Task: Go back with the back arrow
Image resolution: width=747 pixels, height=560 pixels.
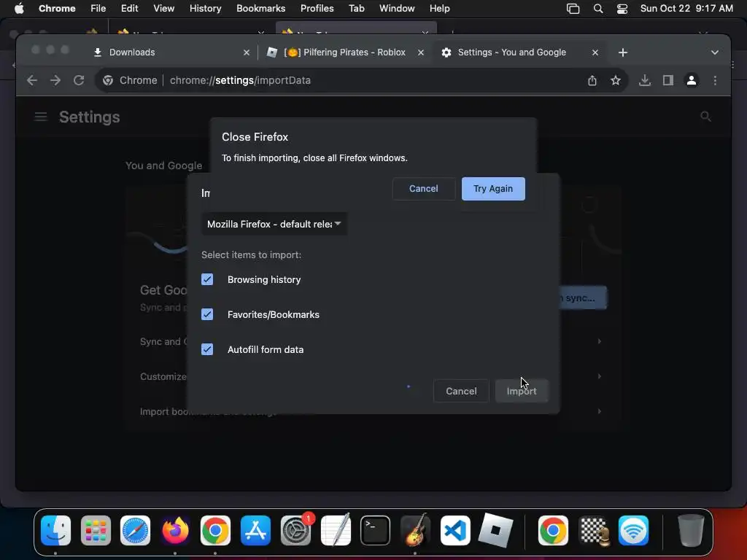Action: (32, 80)
